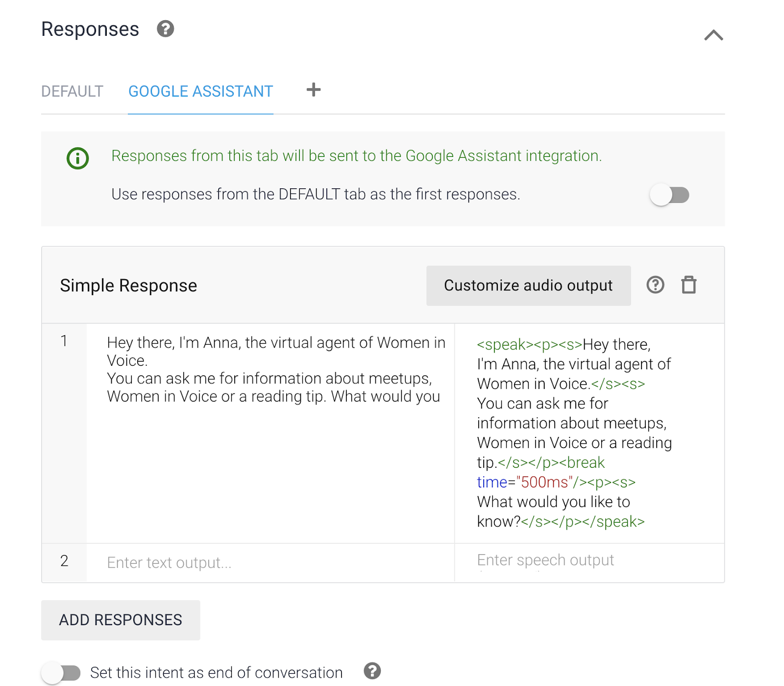Open Simple Response help icon
Image resolution: width=784 pixels, height=686 pixels.
point(655,285)
